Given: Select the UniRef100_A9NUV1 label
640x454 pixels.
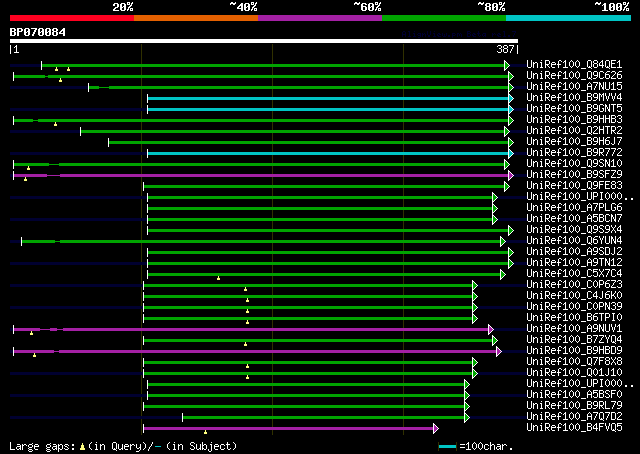Looking at the screenshot, I should click(x=574, y=329).
